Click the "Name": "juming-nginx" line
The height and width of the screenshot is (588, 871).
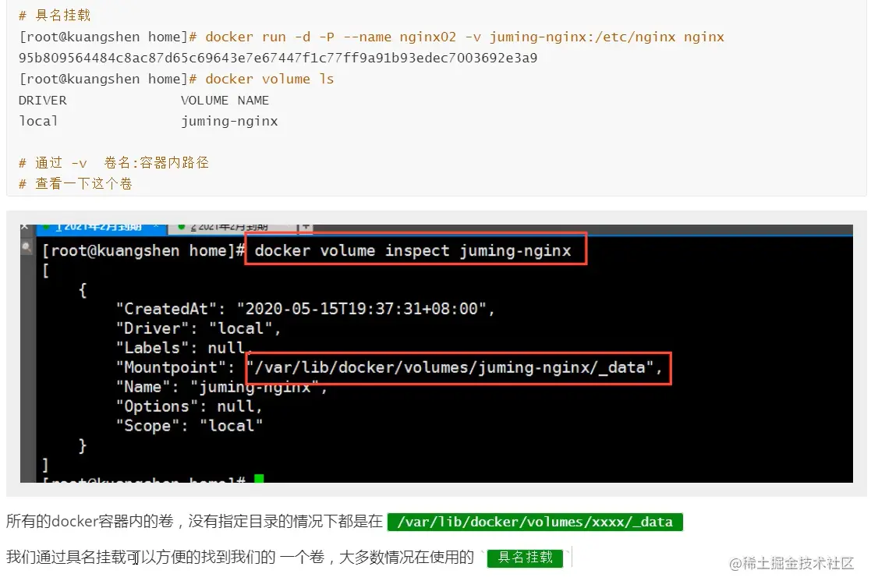(x=221, y=387)
